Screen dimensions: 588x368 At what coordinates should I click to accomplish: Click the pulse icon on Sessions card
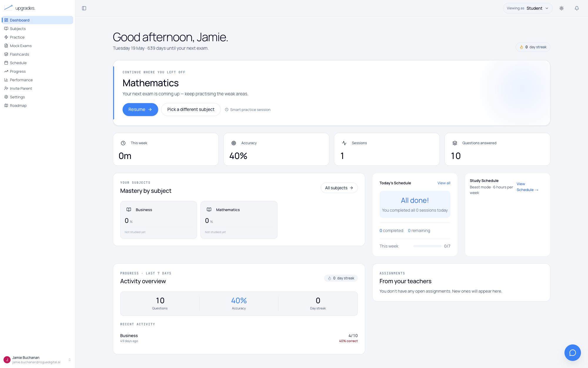tap(344, 143)
